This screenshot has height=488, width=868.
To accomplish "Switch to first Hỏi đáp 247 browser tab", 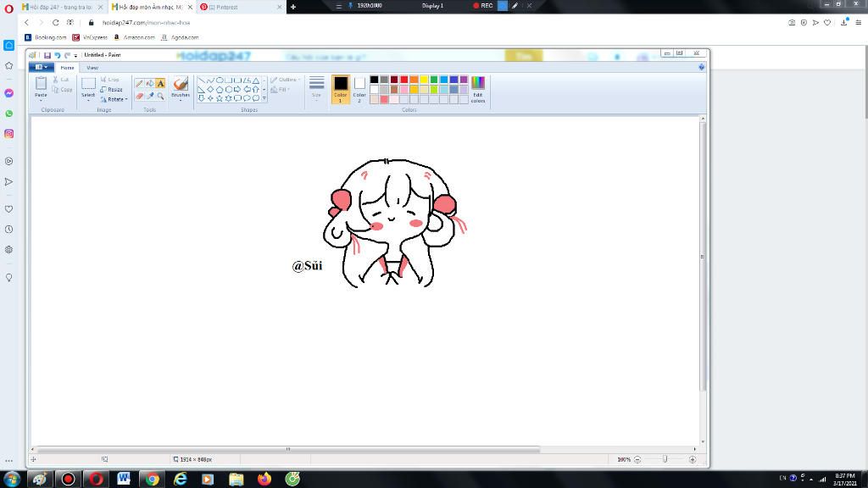I will (x=61, y=7).
